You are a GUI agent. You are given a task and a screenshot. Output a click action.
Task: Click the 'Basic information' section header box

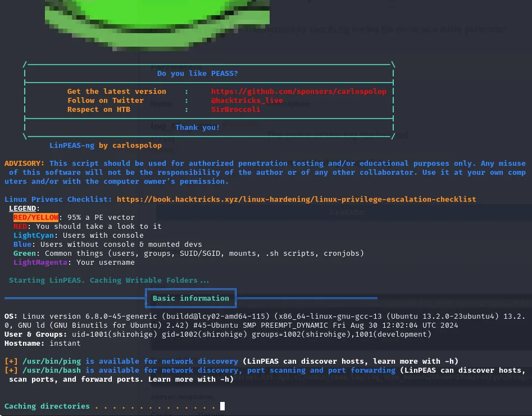tap(190, 298)
